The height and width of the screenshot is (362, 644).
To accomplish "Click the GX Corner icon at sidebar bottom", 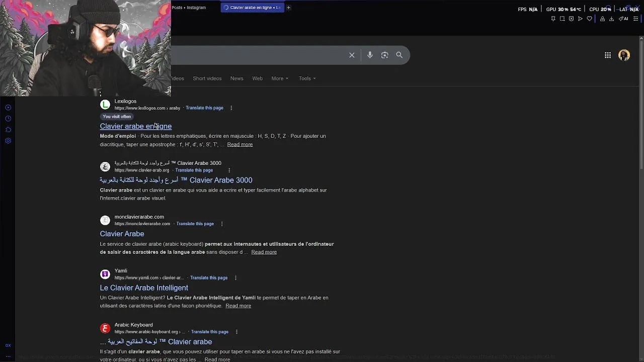I will tap(8, 345).
